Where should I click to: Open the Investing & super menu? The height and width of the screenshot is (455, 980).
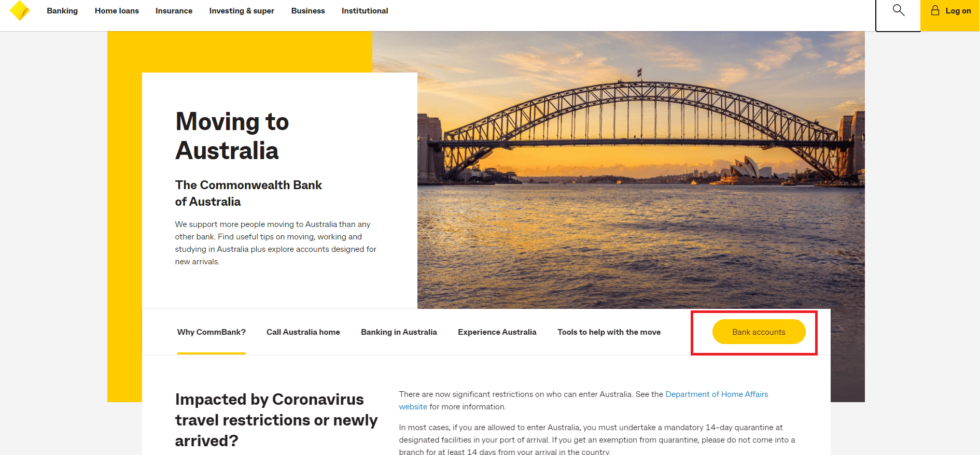(242, 11)
